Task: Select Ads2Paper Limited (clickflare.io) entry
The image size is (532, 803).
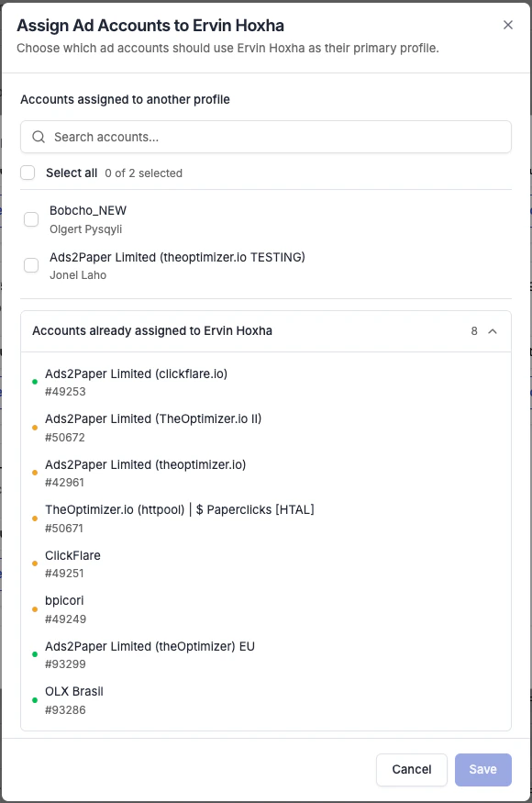Action: click(x=136, y=374)
